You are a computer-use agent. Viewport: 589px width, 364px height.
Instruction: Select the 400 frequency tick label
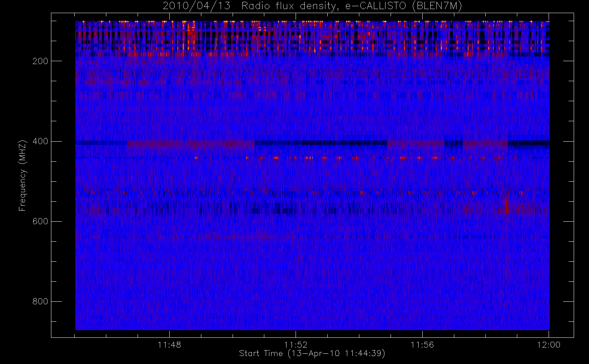[40, 141]
